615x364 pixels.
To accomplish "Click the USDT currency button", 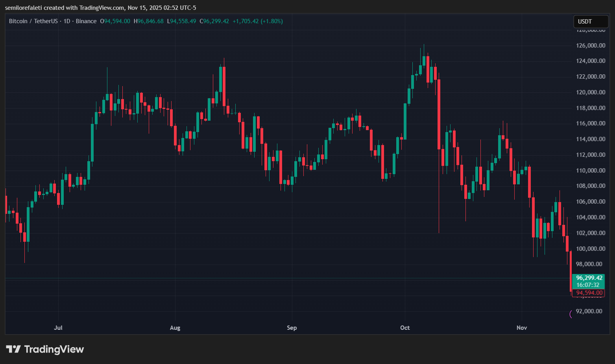I will 590,22.
